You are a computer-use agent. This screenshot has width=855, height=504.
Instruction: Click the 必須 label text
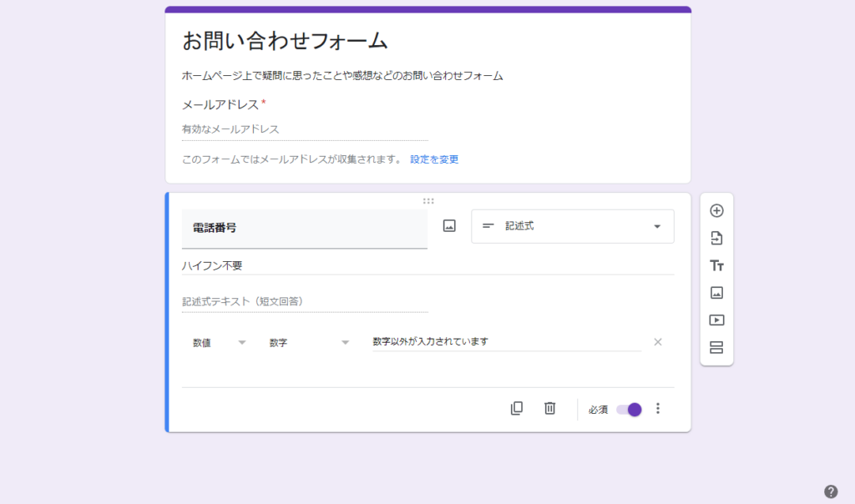click(x=598, y=409)
